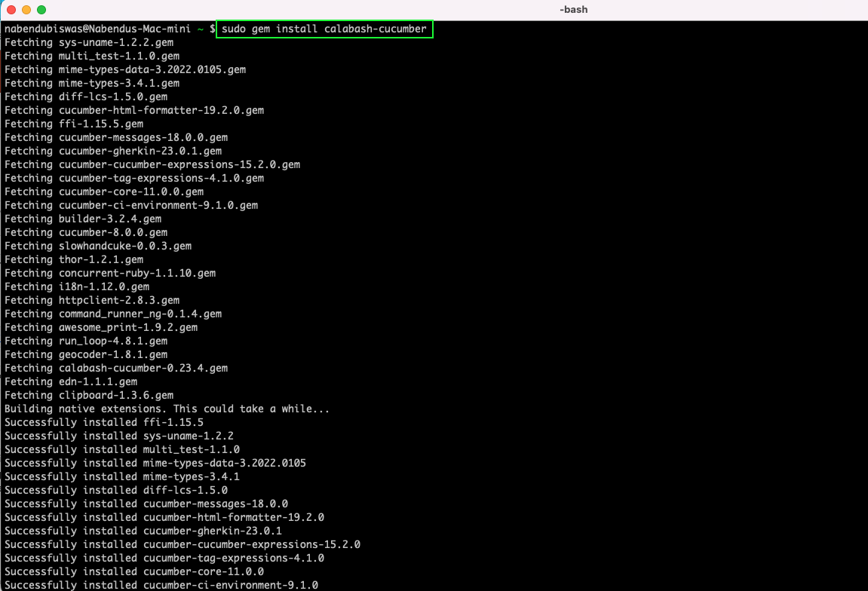Click line 'Successfully installed cucumber-core-11.0.0'
Image resolution: width=868 pixels, height=591 pixels.
[134, 571]
